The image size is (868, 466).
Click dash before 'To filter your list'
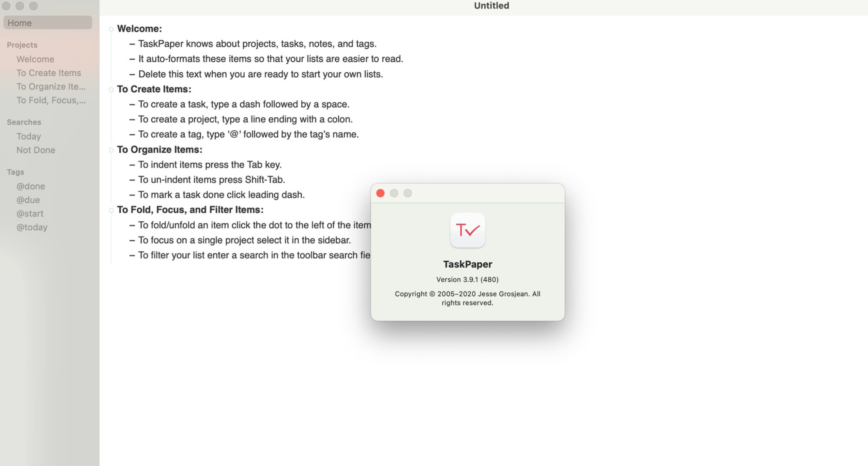click(x=132, y=256)
